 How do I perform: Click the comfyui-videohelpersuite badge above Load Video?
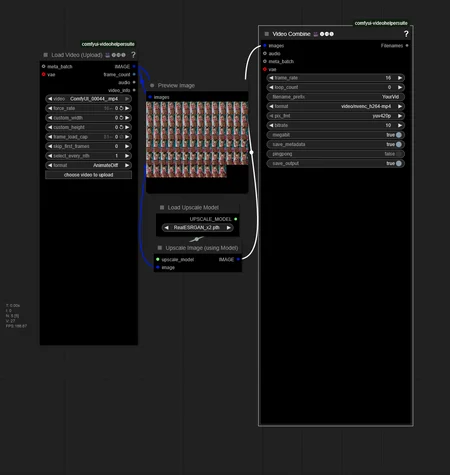(108, 44)
